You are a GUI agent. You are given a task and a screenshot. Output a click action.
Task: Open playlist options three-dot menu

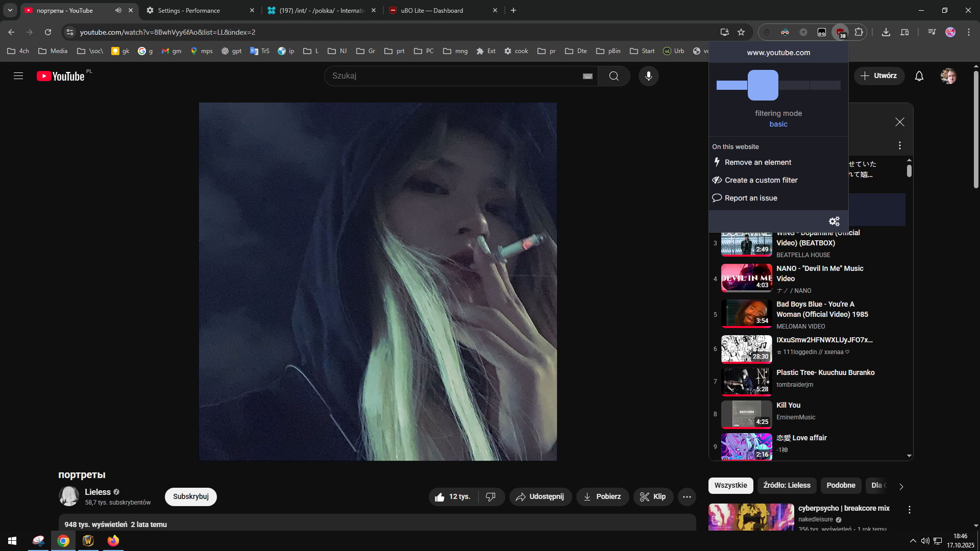point(900,146)
